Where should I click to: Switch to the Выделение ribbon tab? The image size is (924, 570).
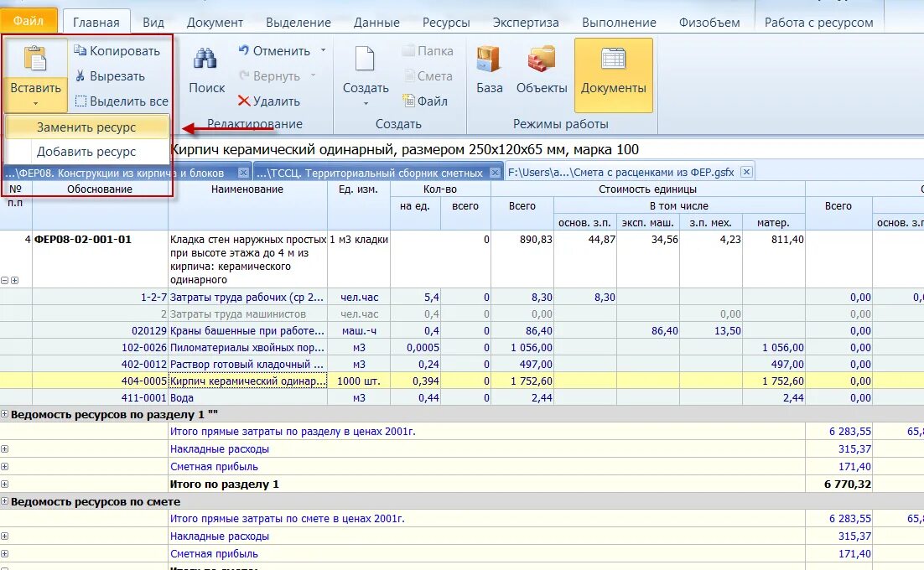[x=298, y=23]
